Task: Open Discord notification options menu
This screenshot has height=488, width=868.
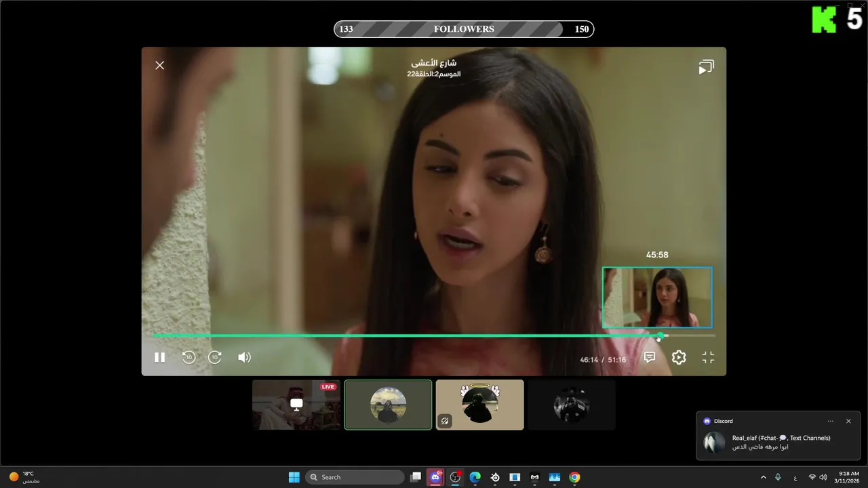Action: [x=830, y=421]
